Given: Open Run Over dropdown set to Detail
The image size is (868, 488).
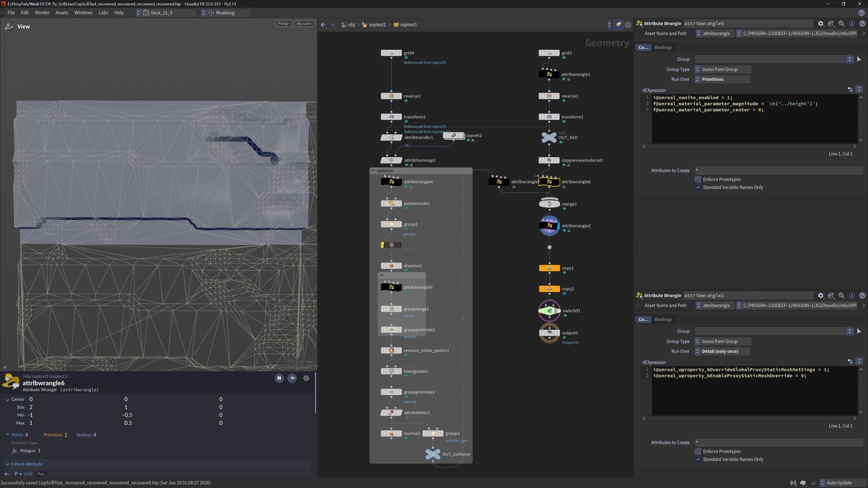Looking at the screenshot, I should click(722, 351).
